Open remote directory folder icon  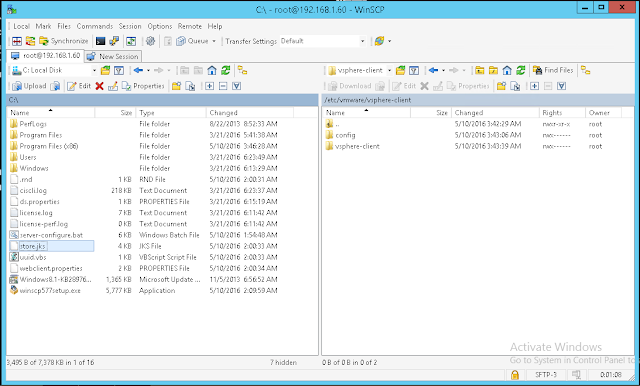point(400,71)
